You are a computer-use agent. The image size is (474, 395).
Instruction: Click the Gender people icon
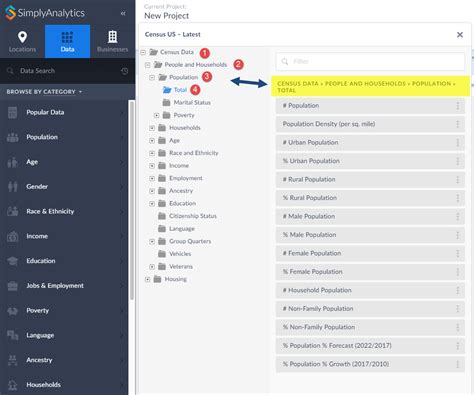[13, 187]
